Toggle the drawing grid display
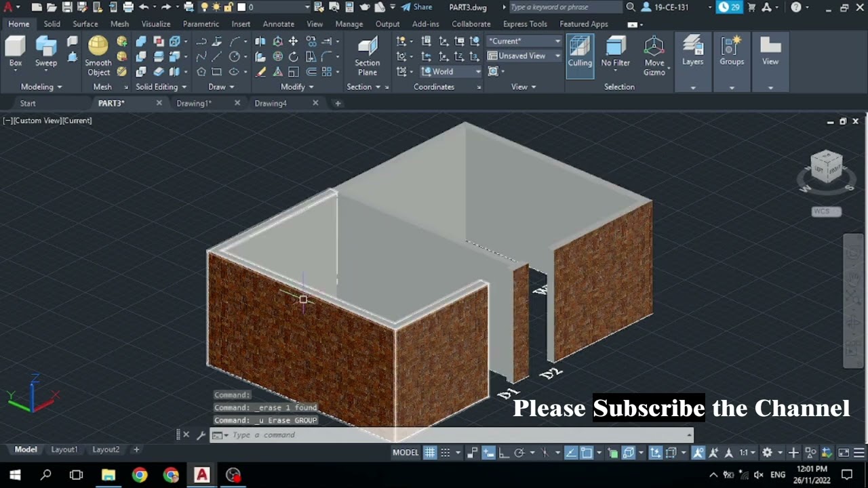This screenshot has width=868, height=488. coord(430,453)
